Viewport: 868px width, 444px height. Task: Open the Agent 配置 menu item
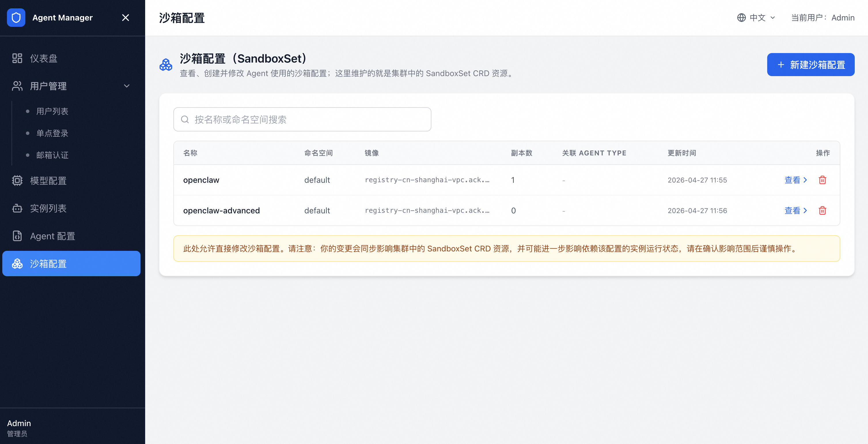pyautogui.click(x=71, y=236)
